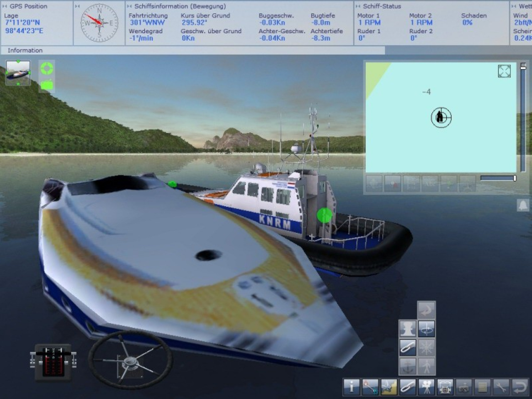Select the ship thumbnail in top-left
The image size is (532, 399).
[18, 73]
